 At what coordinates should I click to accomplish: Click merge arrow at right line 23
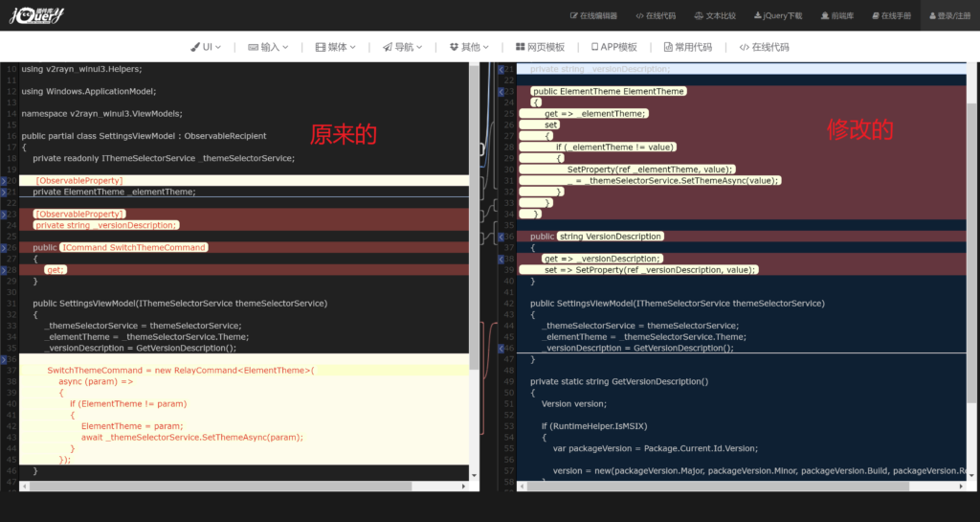coord(501,92)
